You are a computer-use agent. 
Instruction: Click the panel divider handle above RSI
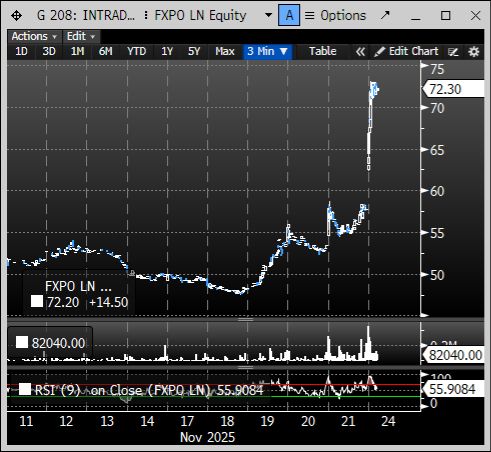(246, 367)
